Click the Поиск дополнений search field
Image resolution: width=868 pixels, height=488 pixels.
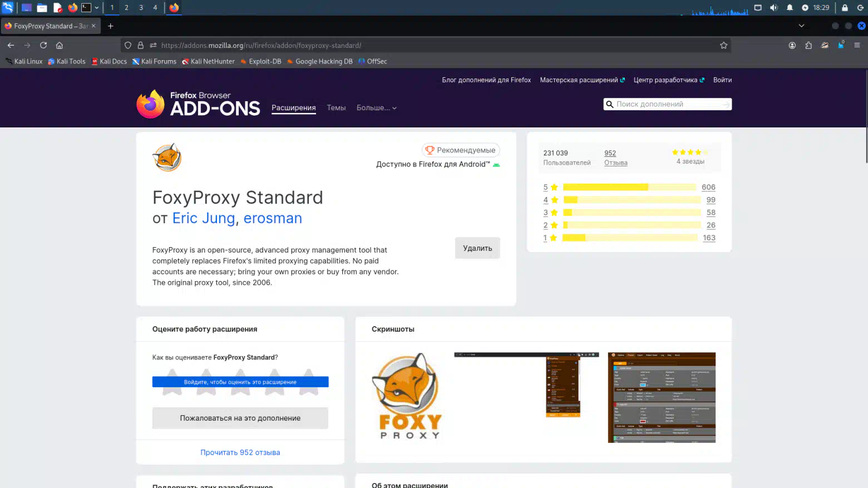click(668, 104)
